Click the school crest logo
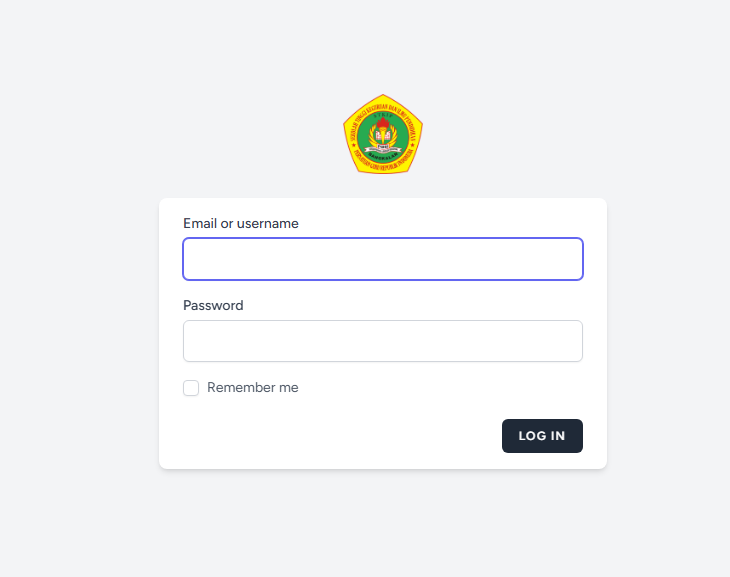This screenshot has width=730, height=577. (383, 135)
